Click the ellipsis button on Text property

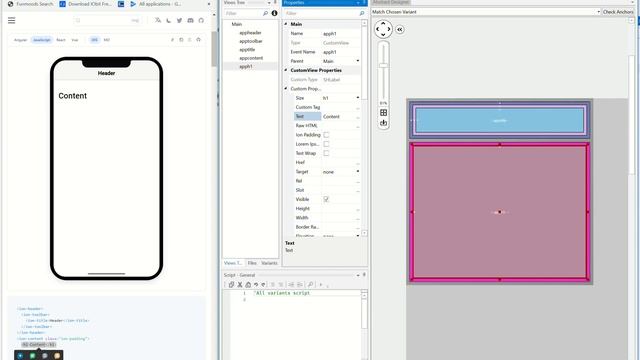358,117
